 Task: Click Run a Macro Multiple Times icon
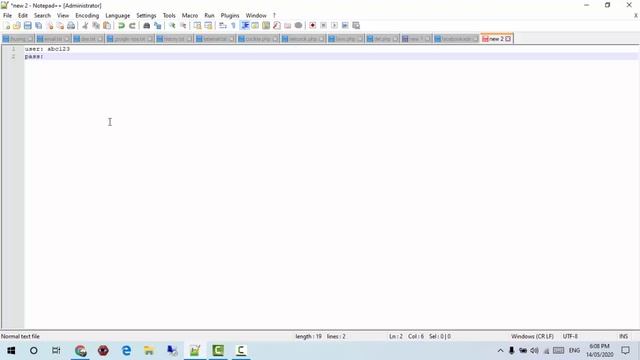point(345,26)
